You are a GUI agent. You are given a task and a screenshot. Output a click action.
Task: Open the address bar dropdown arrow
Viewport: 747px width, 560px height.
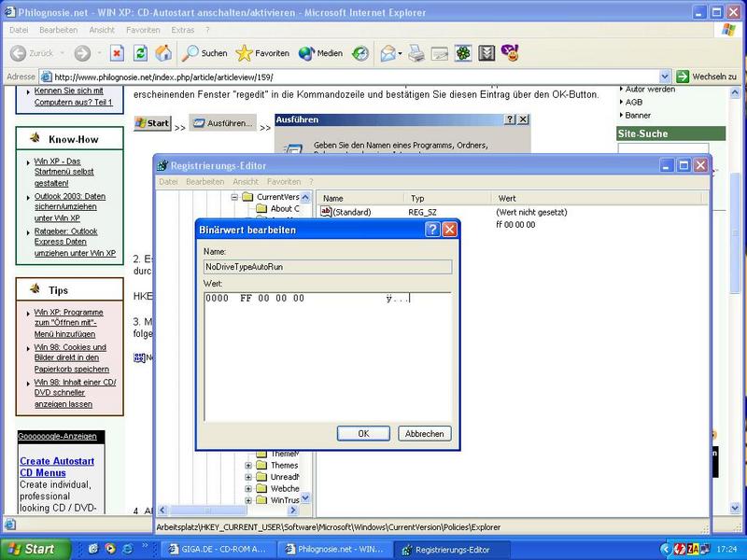click(x=665, y=77)
